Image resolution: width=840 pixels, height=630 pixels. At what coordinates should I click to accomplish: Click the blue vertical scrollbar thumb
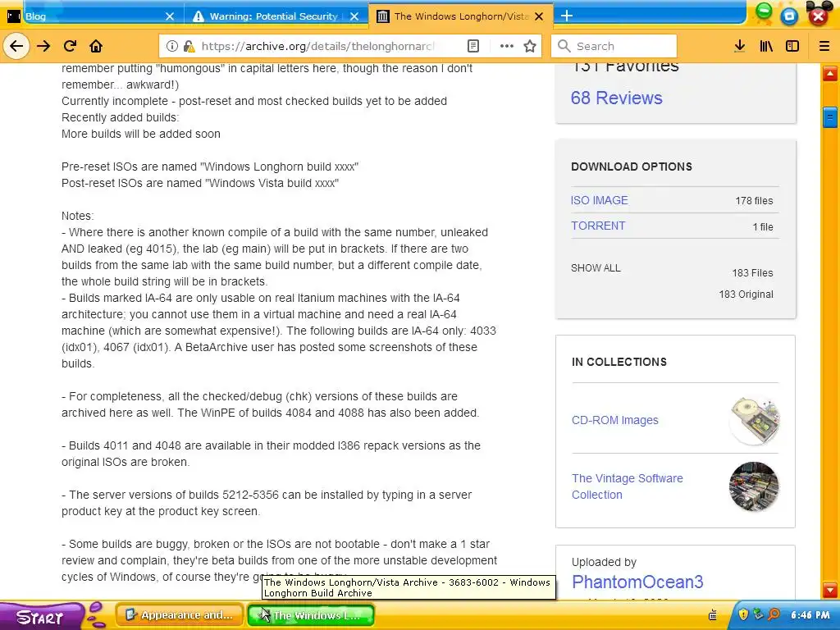(830, 116)
